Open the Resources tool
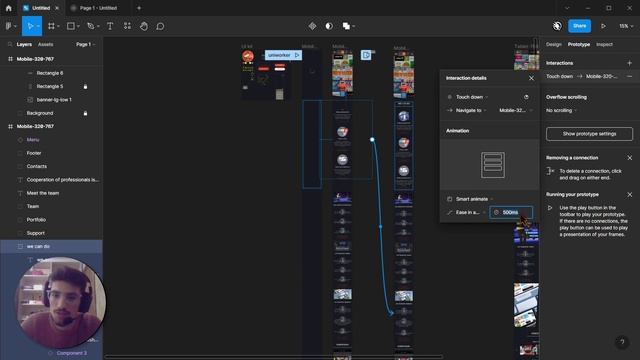 (127, 26)
